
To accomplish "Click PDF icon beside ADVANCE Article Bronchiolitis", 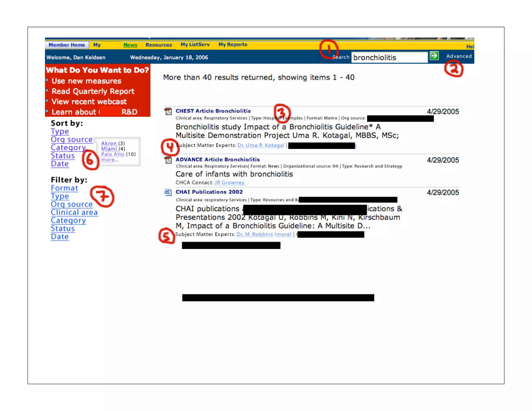I will (x=168, y=160).
